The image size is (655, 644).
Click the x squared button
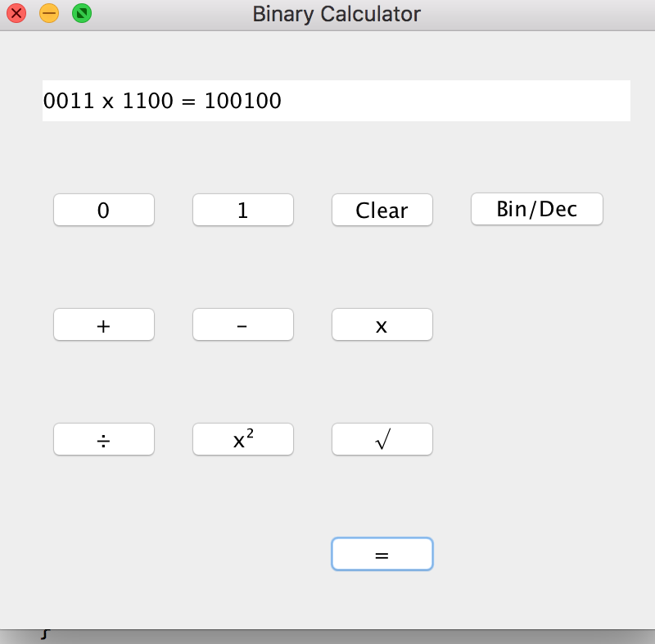click(x=242, y=439)
